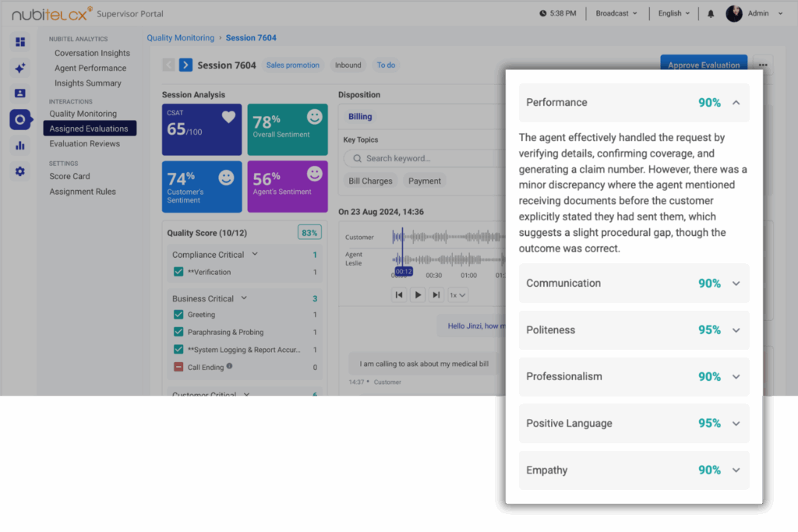Open the Broadcast dropdown

616,14
